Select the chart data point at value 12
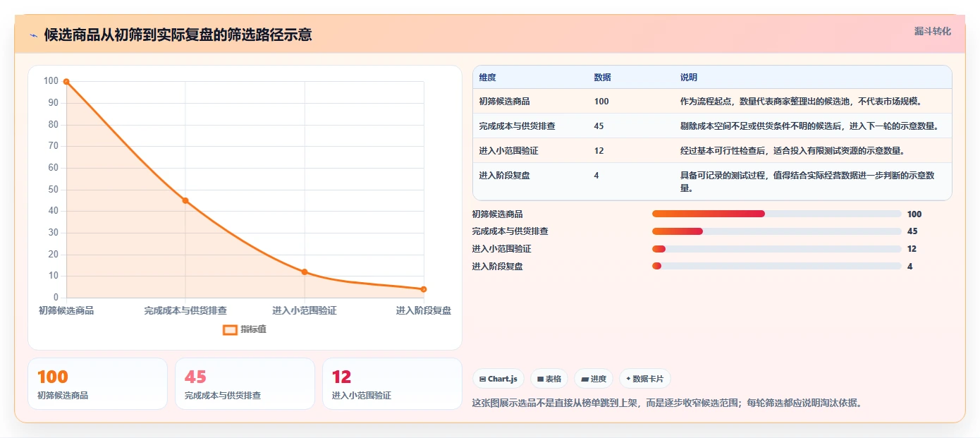This screenshot has height=438, width=980. click(x=305, y=272)
